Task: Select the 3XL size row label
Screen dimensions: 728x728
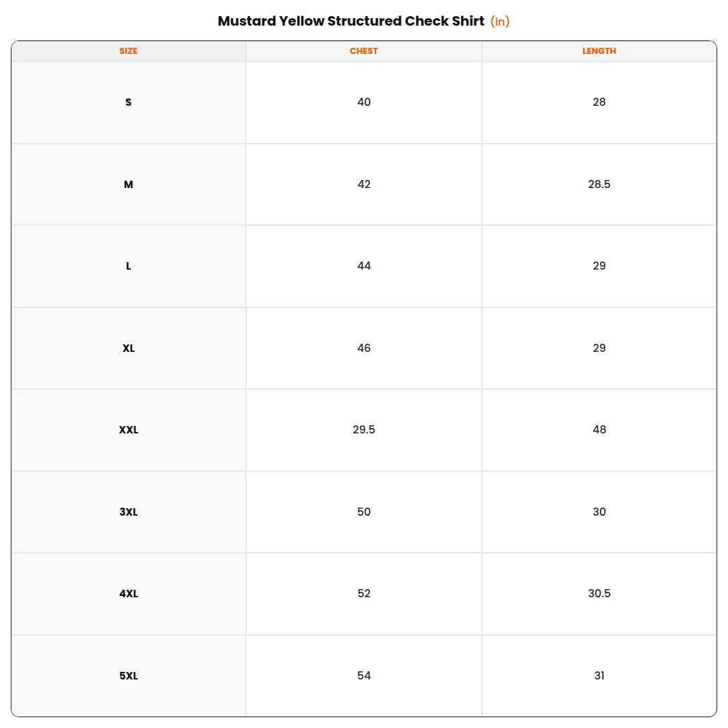Action: coord(128,512)
